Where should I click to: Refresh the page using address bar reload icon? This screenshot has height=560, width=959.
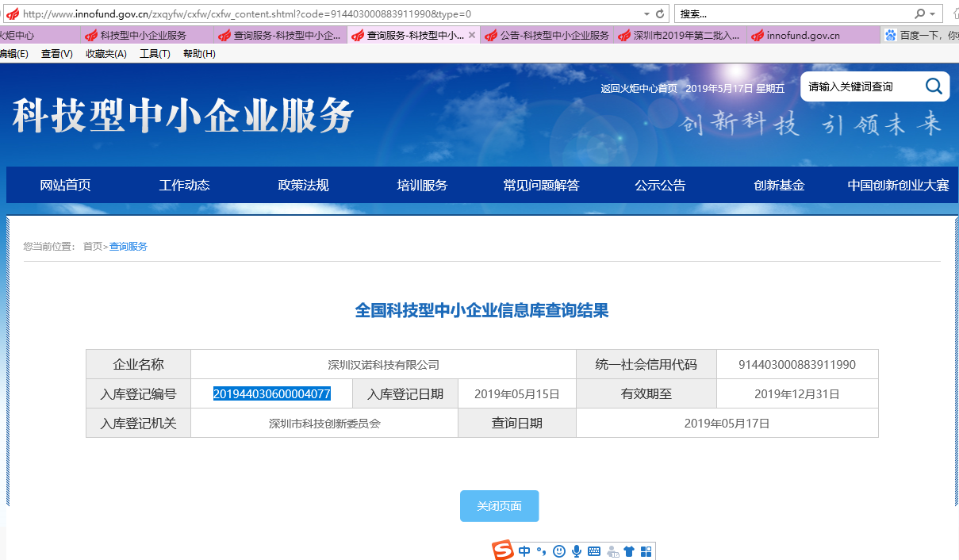[659, 14]
